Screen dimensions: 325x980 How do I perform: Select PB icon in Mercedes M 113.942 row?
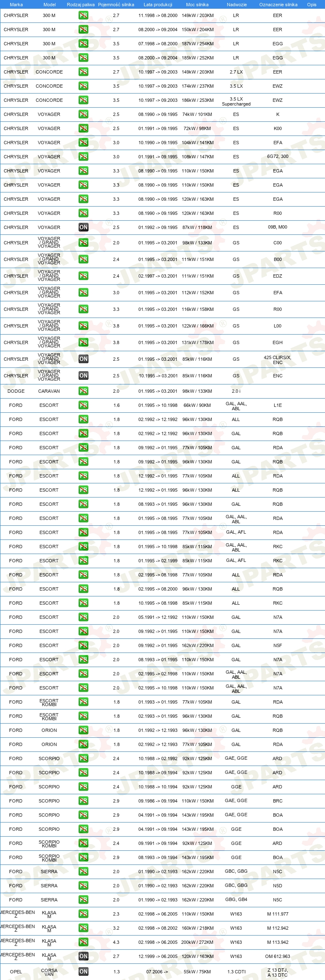(x=84, y=942)
